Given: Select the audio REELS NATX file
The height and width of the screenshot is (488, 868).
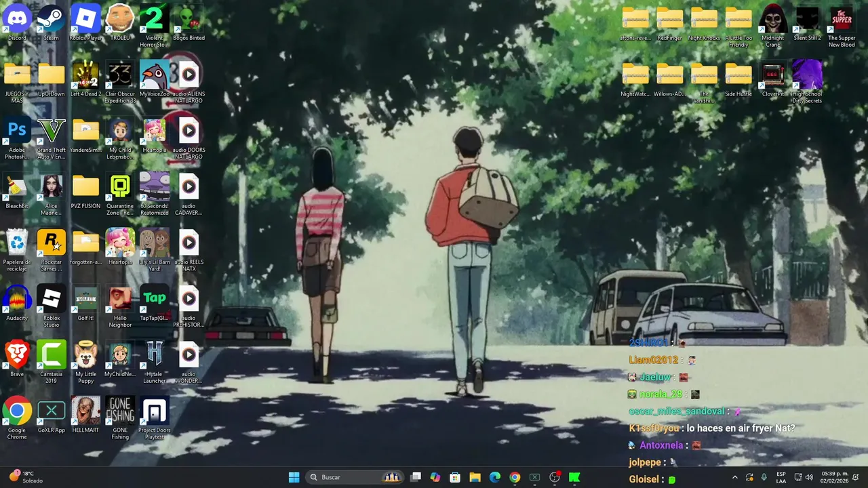Looking at the screenshot, I should point(189,251).
